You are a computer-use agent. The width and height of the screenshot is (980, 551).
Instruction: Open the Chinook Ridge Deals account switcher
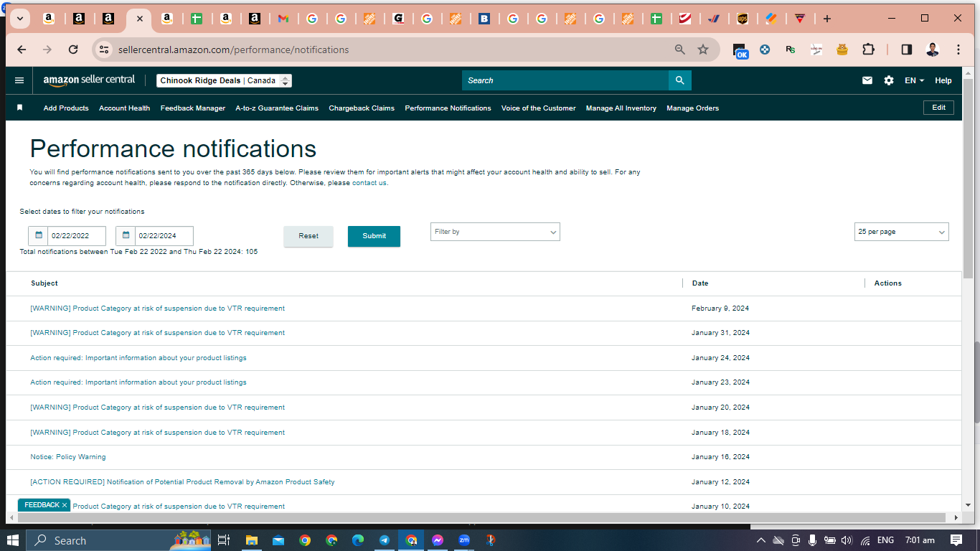(x=225, y=81)
